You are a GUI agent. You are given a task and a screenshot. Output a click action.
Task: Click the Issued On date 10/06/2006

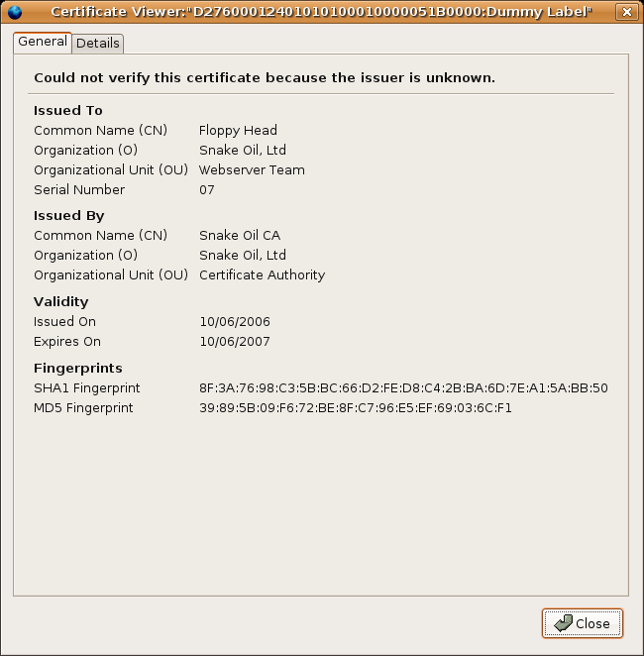pyautogui.click(x=234, y=322)
